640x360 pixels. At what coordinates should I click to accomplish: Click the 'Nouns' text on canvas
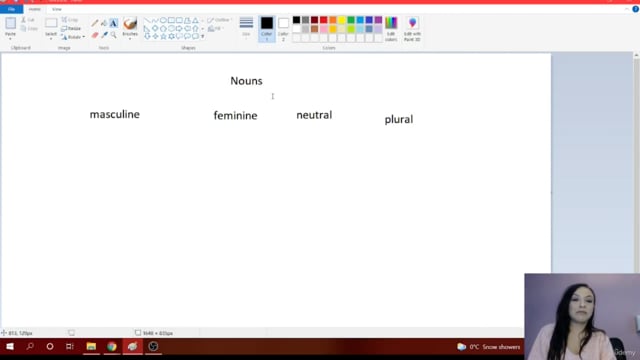pyautogui.click(x=246, y=81)
